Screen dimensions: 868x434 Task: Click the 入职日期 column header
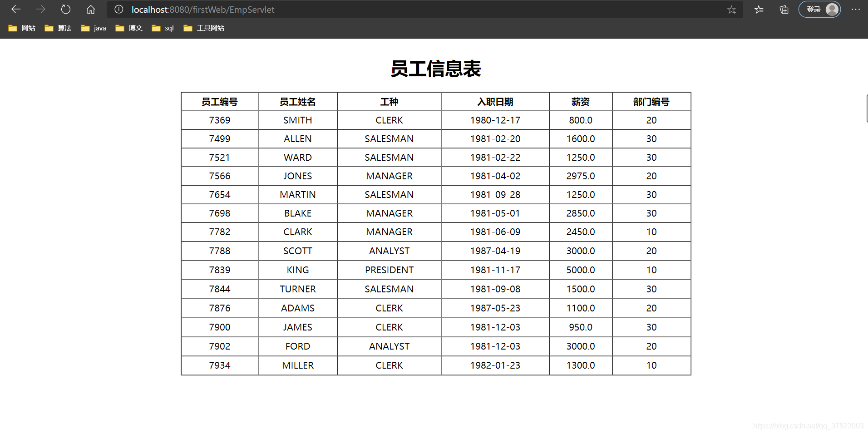495,102
